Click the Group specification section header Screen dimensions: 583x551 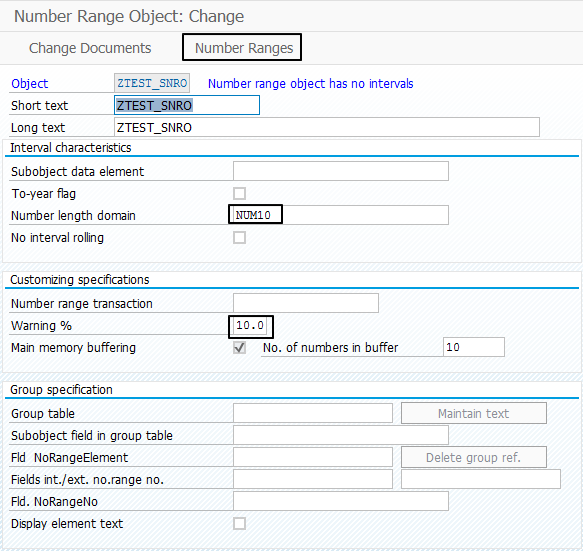(61, 390)
